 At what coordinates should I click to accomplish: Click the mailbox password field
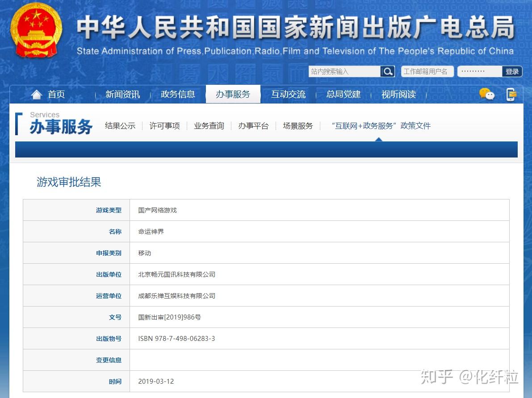click(x=480, y=71)
